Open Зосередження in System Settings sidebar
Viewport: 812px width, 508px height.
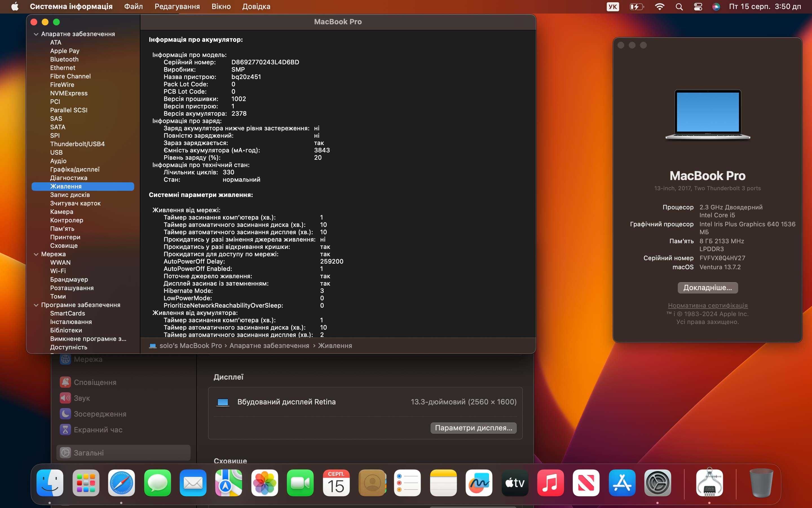123,414
